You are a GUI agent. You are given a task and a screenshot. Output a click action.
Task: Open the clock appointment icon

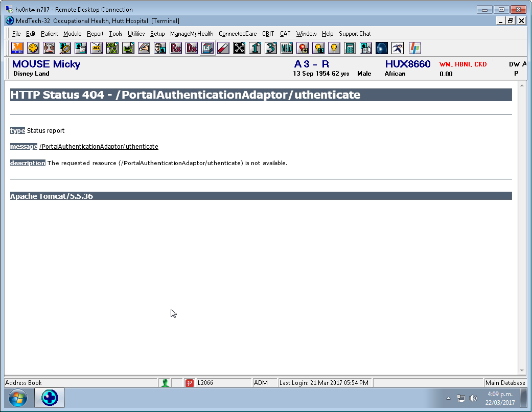pos(33,48)
